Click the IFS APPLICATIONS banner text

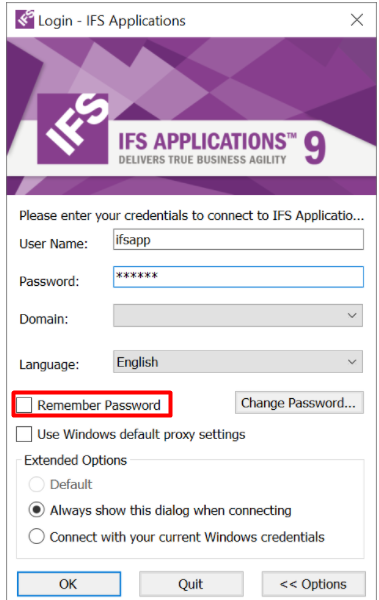tap(207, 141)
